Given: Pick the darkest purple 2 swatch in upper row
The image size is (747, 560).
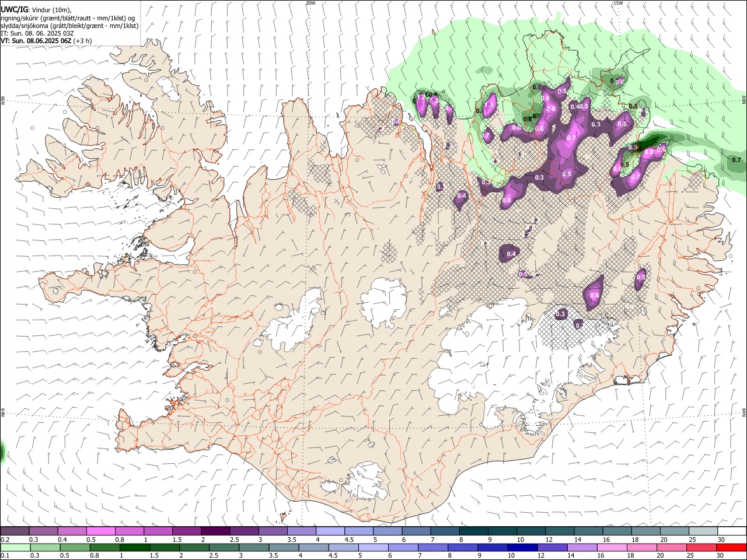Looking at the screenshot, I should pos(215,531).
